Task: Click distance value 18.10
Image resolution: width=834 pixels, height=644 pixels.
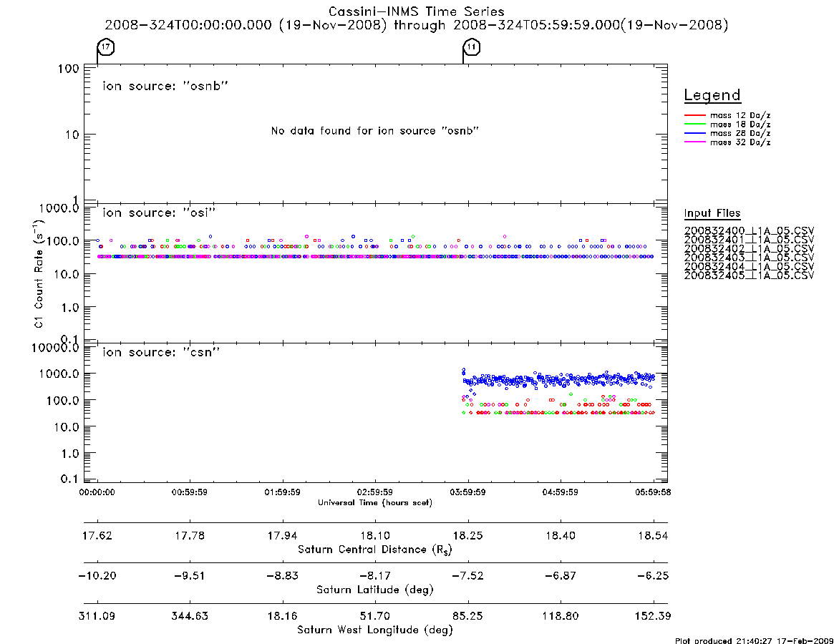Action: (375, 535)
